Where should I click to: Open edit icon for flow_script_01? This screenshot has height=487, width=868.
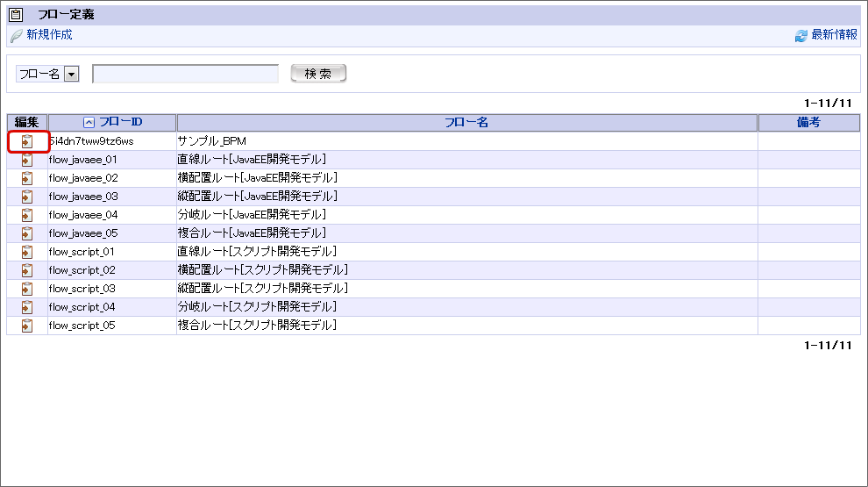[x=26, y=252]
